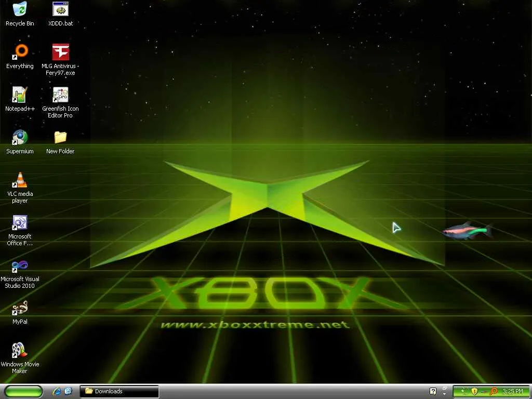Click the language bar help icon
The width and height of the screenshot is (532, 399).
coord(433,391)
